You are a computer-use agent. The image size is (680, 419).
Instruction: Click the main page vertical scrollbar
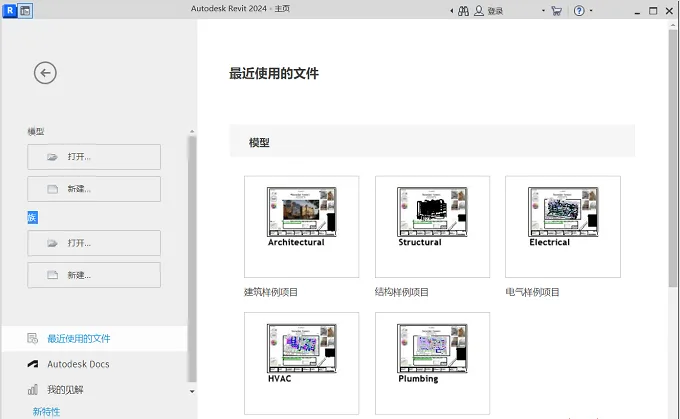[x=673, y=158]
